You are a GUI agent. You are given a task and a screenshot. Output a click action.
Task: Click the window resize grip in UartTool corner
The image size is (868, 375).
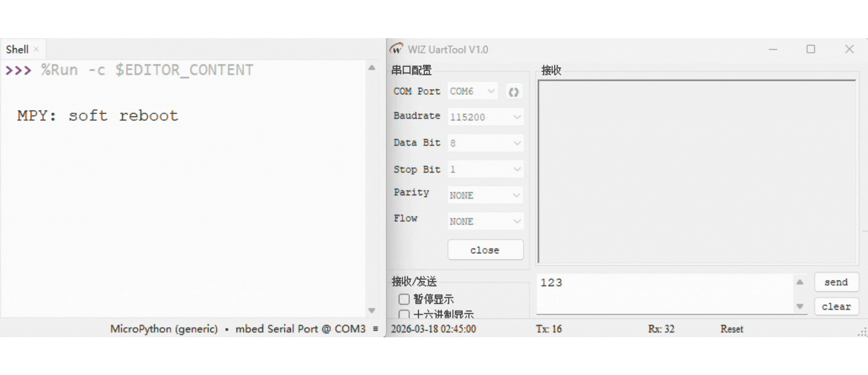(x=862, y=332)
